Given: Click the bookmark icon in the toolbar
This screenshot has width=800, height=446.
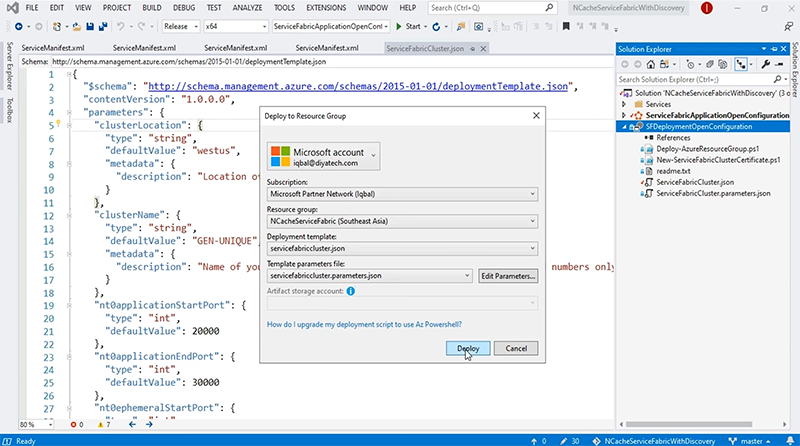Looking at the screenshot, I should pyautogui.click(x=566, y=27).
